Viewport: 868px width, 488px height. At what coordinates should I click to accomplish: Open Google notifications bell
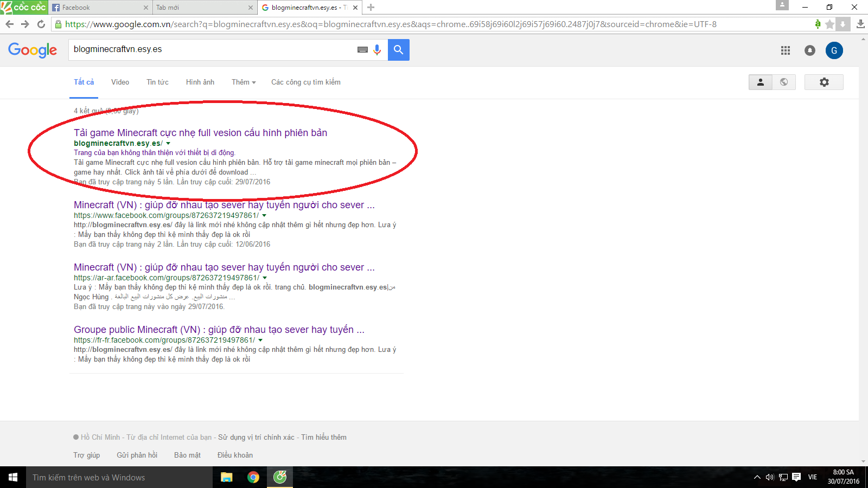pyautogui.click(x=810, y=50)
